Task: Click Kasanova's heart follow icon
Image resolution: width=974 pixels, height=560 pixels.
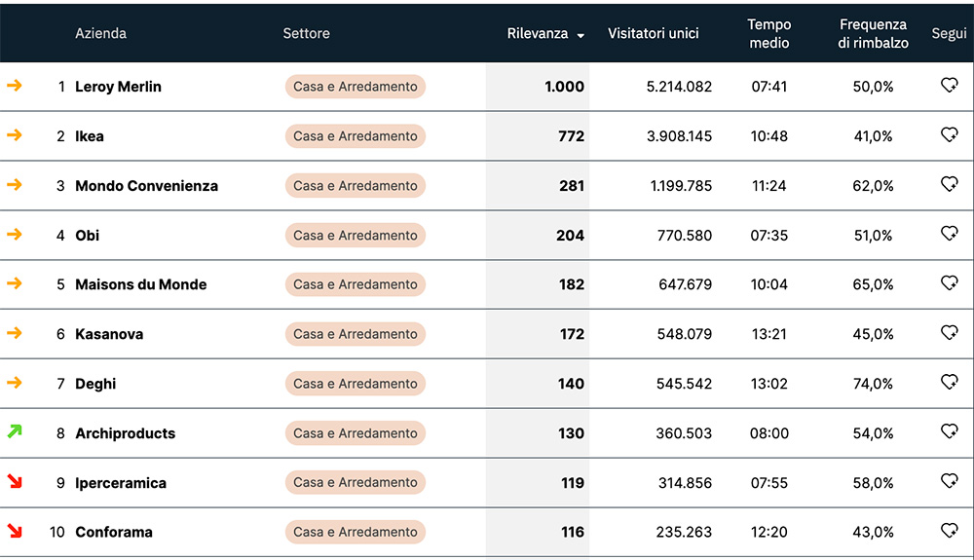Action: 950,333
